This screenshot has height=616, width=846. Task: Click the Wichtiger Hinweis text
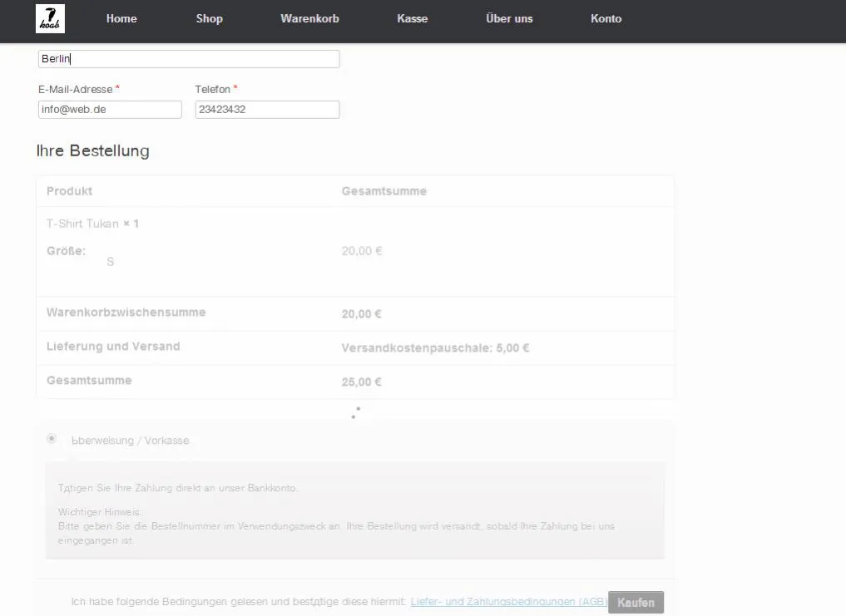pos(99,512)
